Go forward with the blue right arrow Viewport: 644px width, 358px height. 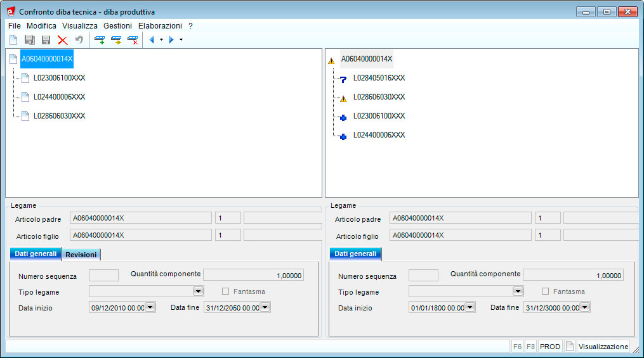click(x=171, y=40)
